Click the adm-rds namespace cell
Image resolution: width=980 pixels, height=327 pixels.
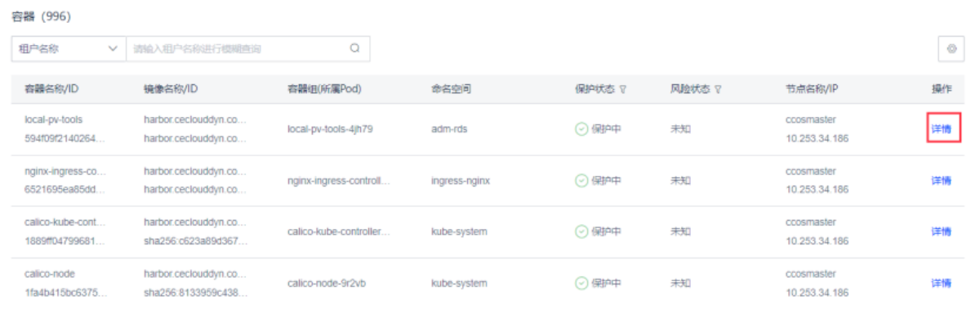450,129
